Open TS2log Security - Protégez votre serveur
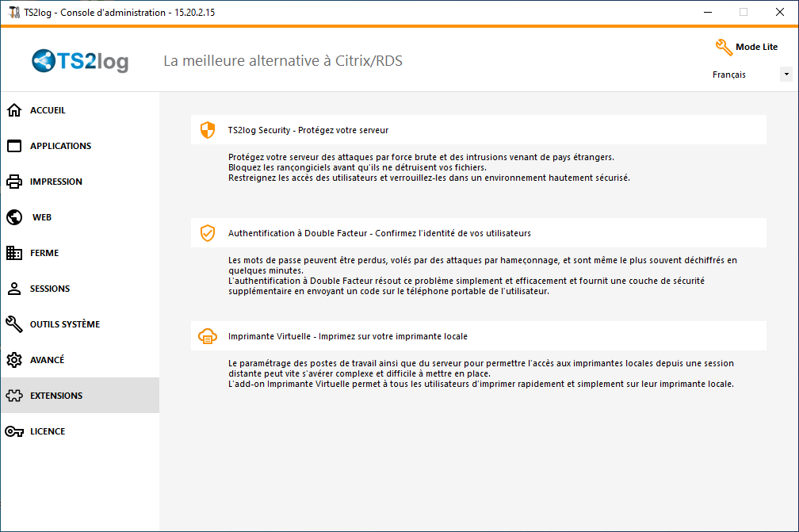 (x=479, y=130)
